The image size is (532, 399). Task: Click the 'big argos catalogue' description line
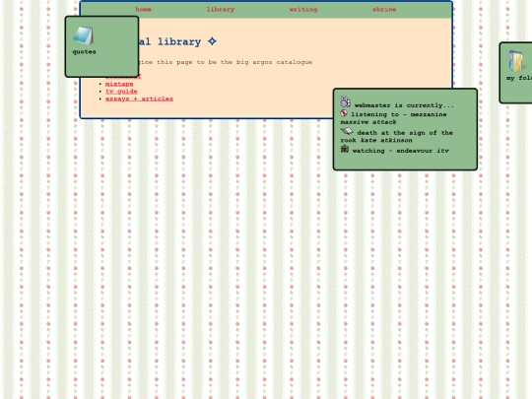[x=226, y=62]
